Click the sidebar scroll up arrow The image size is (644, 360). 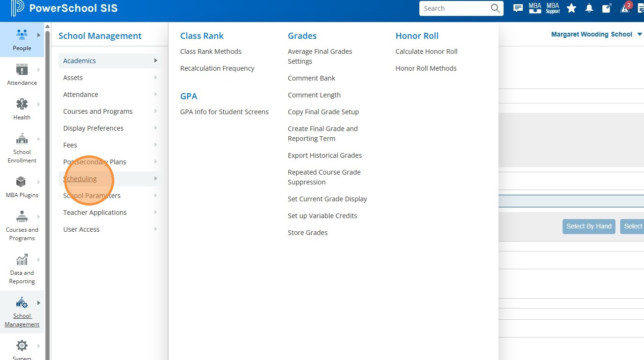[47, 26]
